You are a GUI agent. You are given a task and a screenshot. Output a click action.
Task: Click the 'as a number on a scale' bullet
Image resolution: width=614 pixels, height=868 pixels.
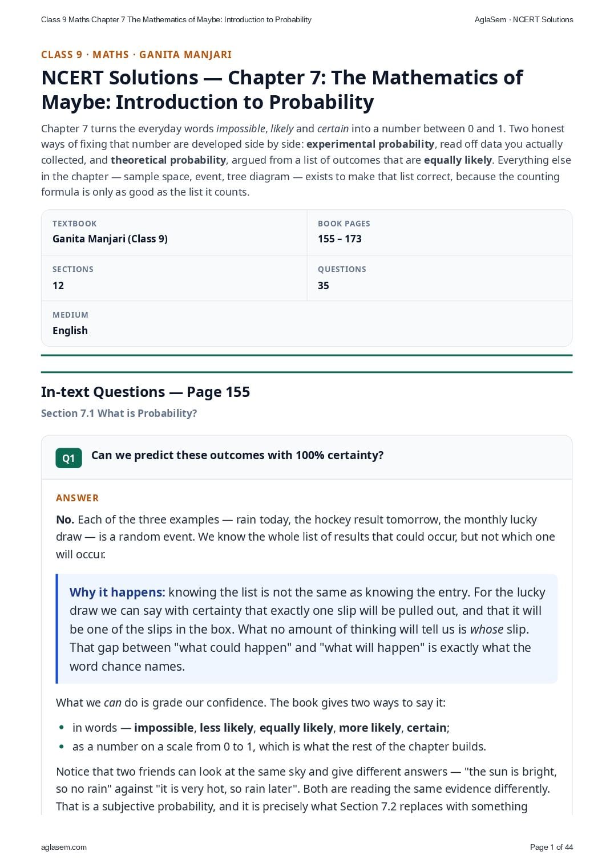pos(279,747)
